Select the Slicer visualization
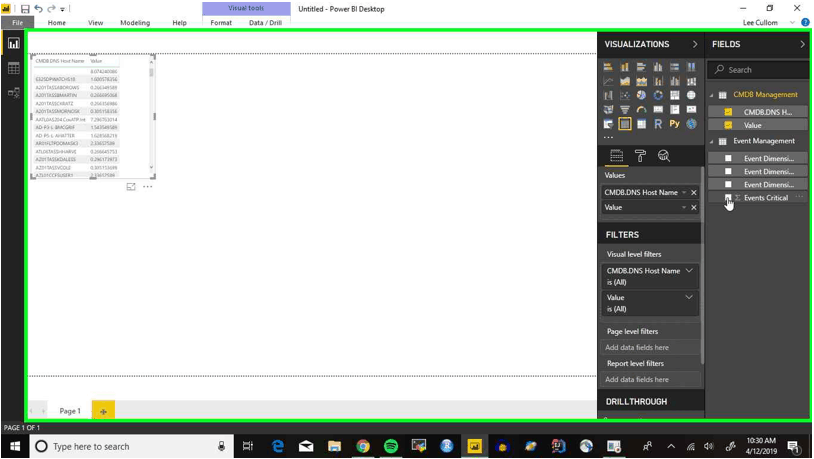Viewport: 814px width, 459px height. click(608, 124)
